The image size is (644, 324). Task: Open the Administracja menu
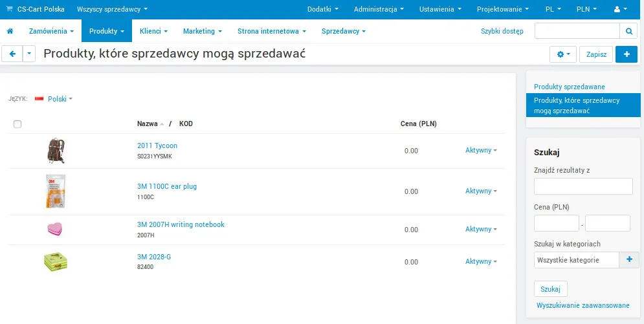(x=379, y=9)
